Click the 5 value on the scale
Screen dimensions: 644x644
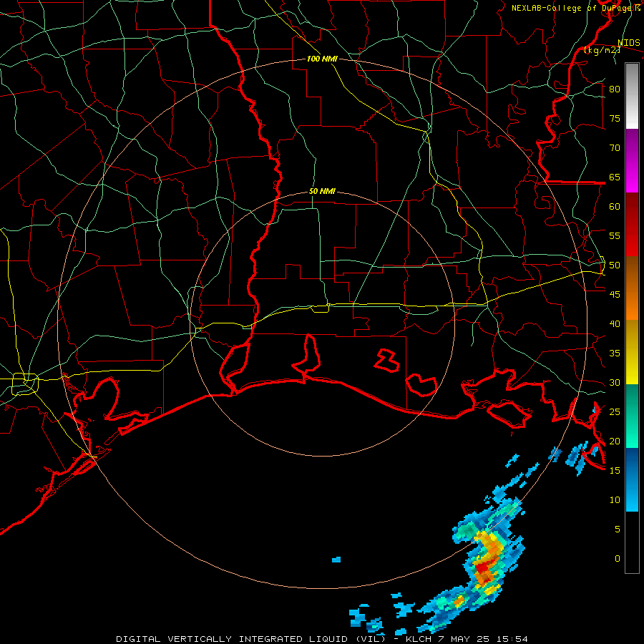618,529
